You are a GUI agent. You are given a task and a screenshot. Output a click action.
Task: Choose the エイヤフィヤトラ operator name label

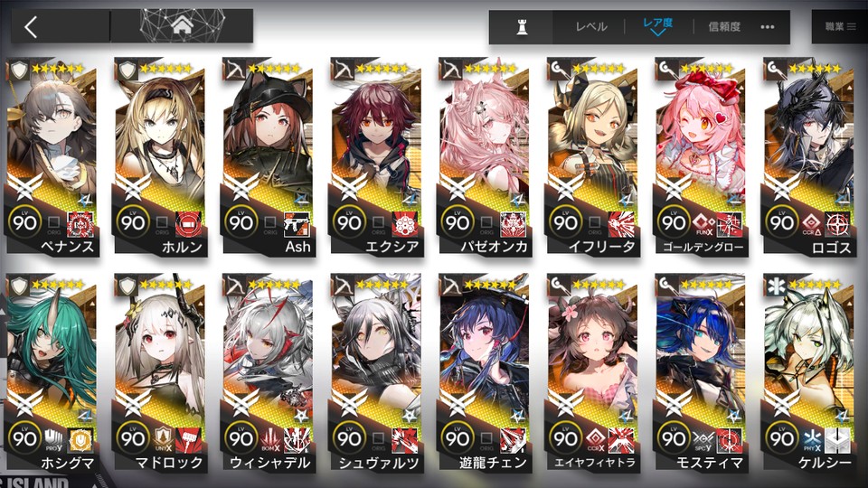point(595,463)
